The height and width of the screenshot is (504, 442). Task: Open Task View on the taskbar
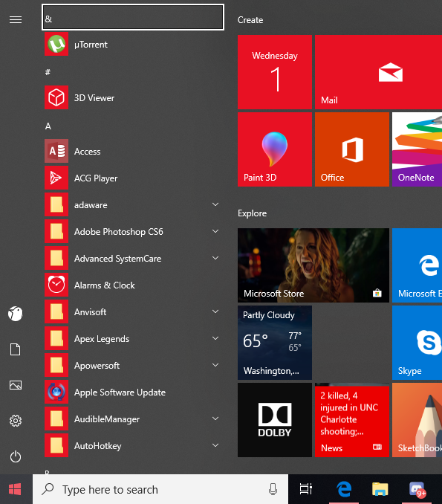[306, 489]
